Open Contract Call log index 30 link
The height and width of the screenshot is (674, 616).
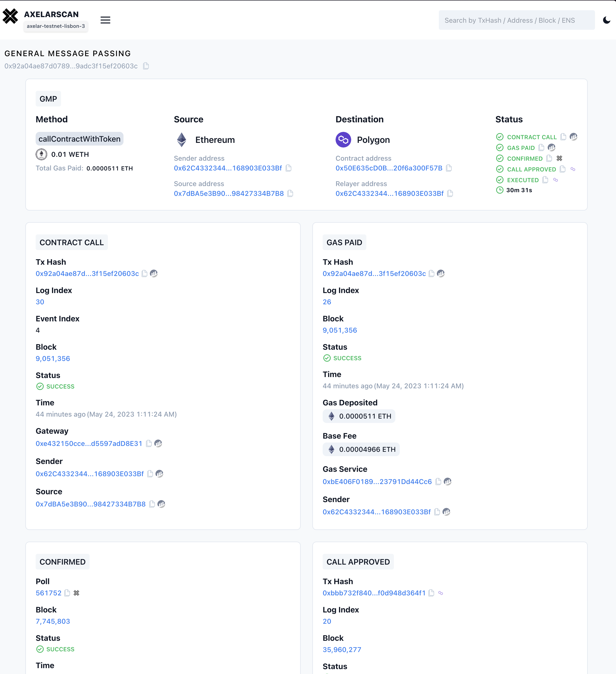tap(40, 302)
